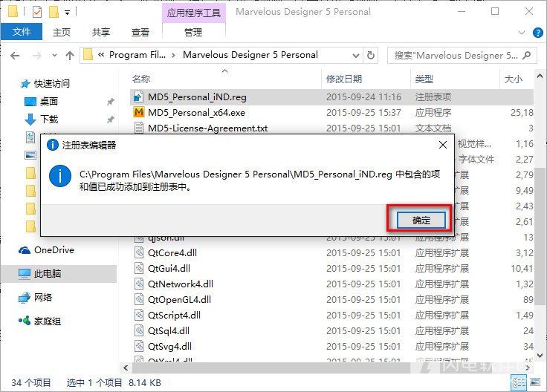Click the properties checkmark icon in title bar

click(x=37, y=12)
